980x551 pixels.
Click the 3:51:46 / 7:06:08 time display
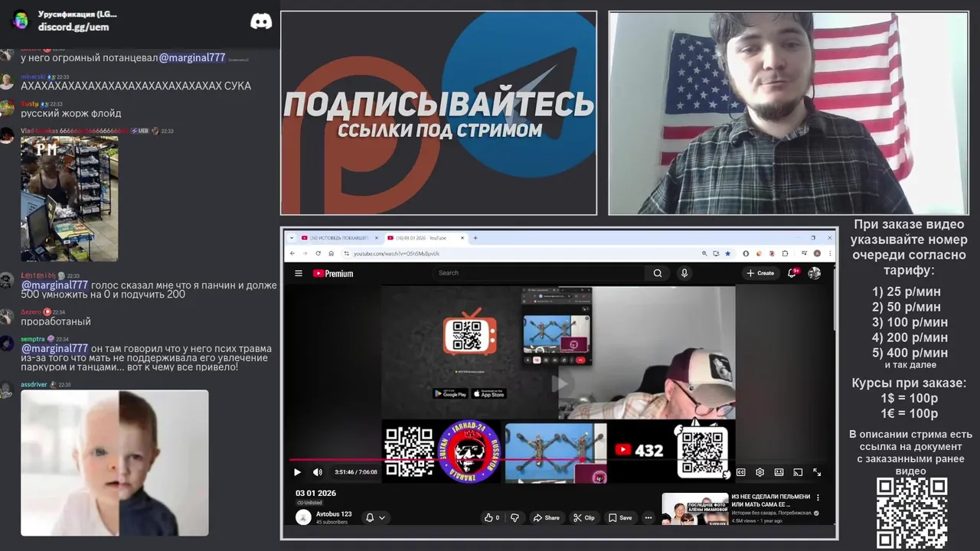pyautogui.click(x=356, y=472)
